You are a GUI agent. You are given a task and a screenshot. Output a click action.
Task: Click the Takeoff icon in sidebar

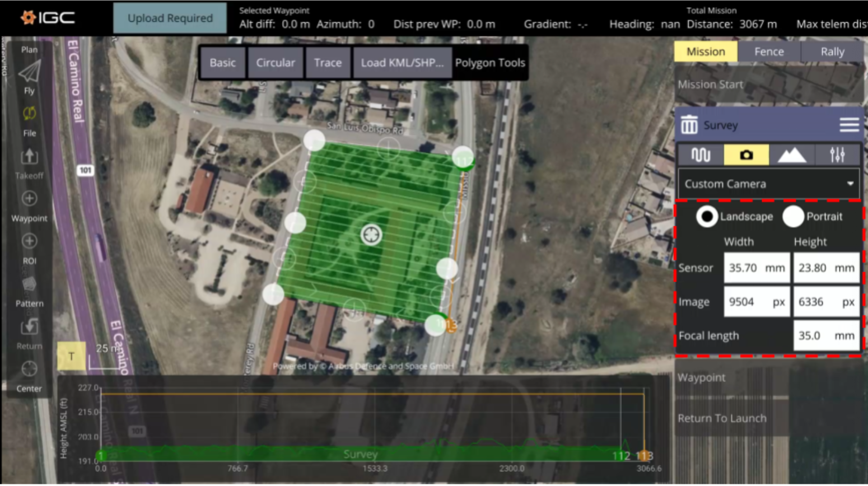[29, 157]
